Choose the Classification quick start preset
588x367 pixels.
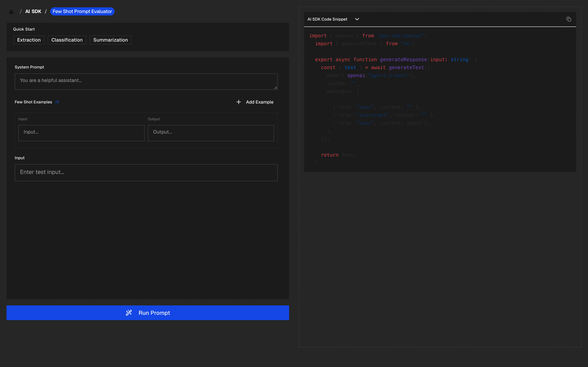[67, 40]
